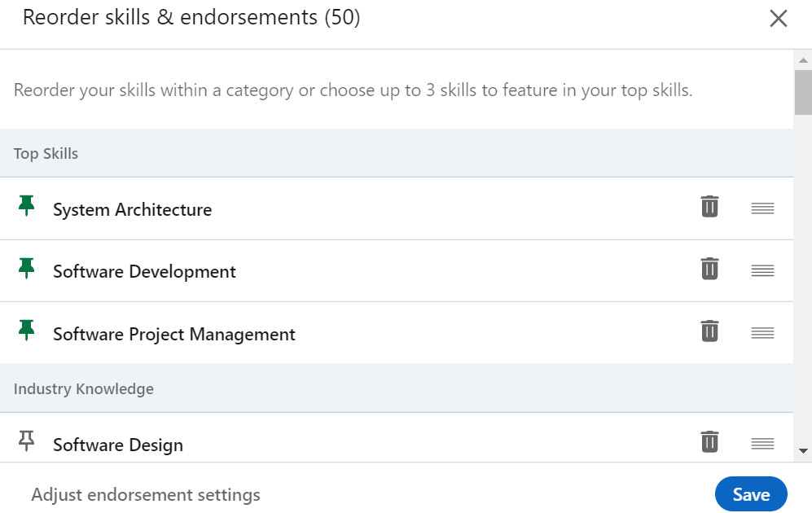Viewport: 812px width, 513px height.
Task: Open Adjust endorsement settings link
Action: (x=146, y=494)
